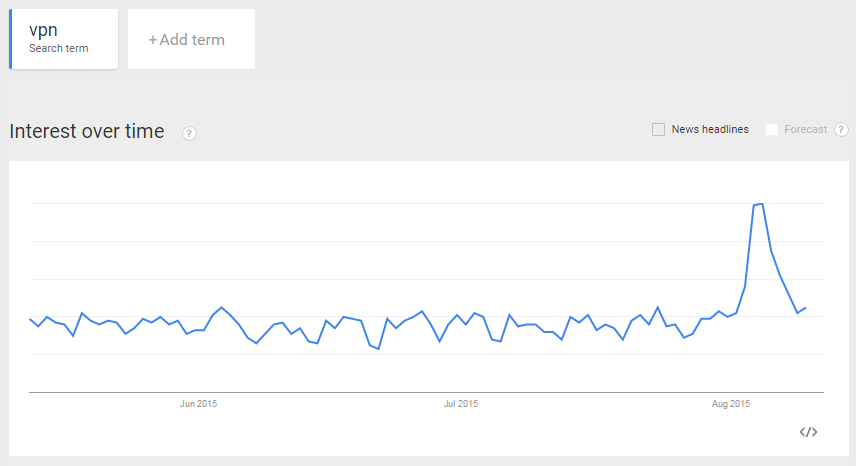Click the first data point of the line

point(30,319)
